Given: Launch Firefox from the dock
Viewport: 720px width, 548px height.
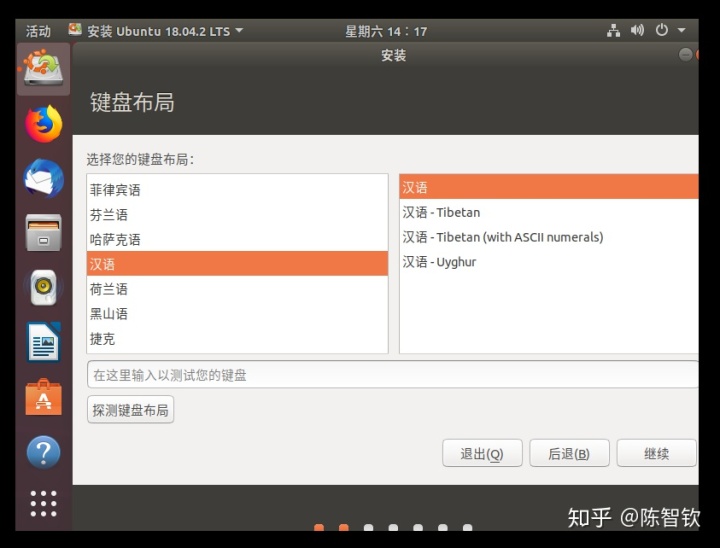Looking at the screenshot, I should [43, 124].
